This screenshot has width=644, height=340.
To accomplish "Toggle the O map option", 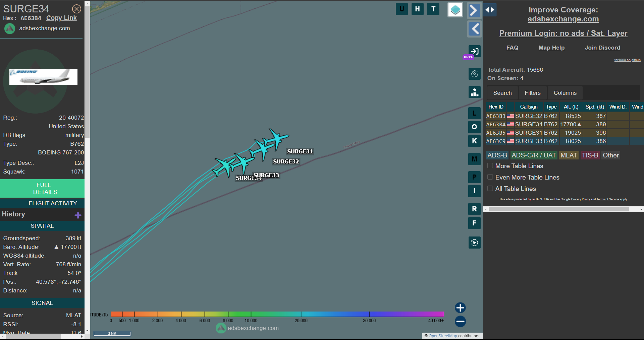I will click(474, 127).
